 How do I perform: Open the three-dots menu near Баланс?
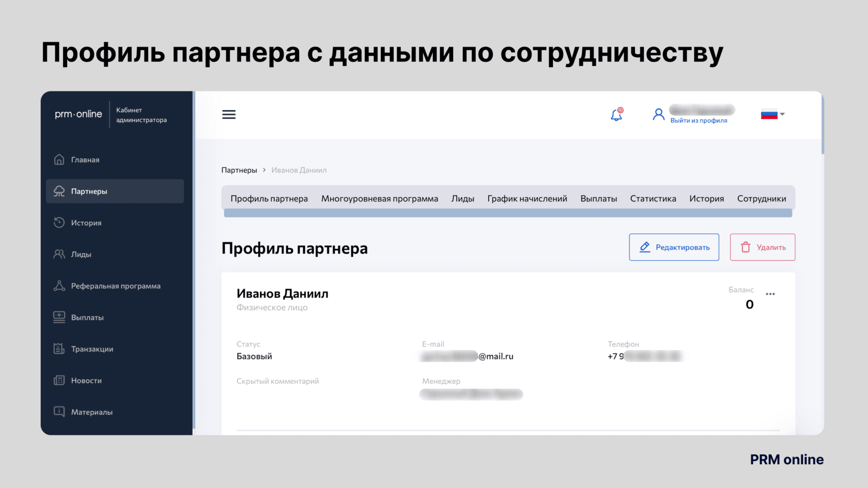pos(770,294)
